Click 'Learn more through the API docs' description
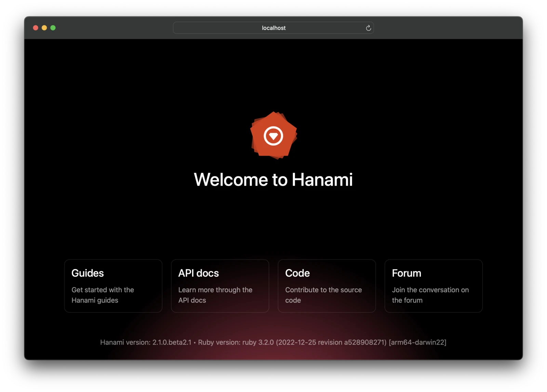This screenshot has width=547, height=392. coord(215,295)
